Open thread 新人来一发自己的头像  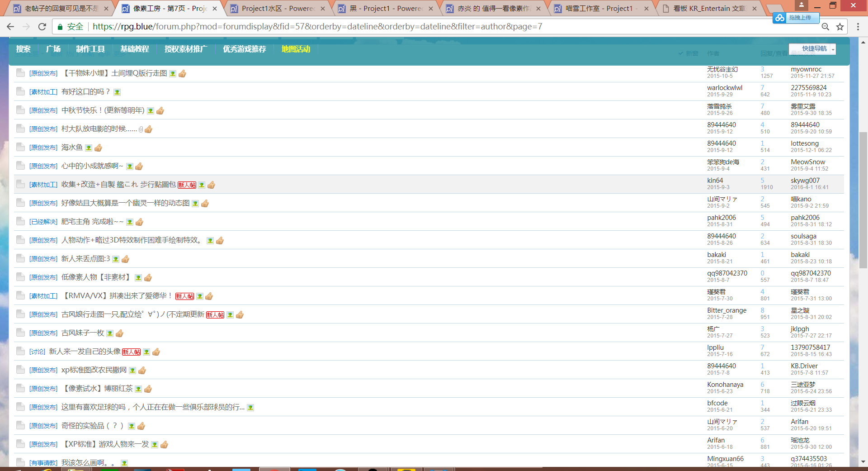coord(85,352)
